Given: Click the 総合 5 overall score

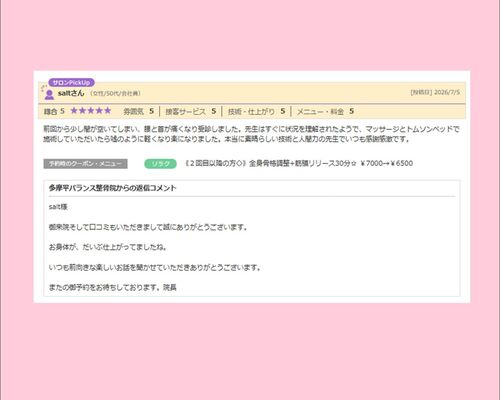Looking at the screenshot, I should (x=54, y=111).
